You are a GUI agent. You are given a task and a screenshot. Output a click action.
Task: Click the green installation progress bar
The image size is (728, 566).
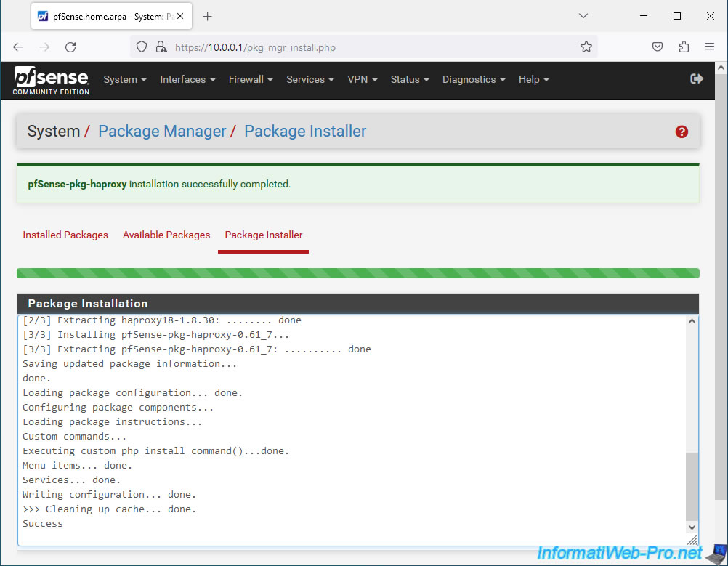pos(358,273)
